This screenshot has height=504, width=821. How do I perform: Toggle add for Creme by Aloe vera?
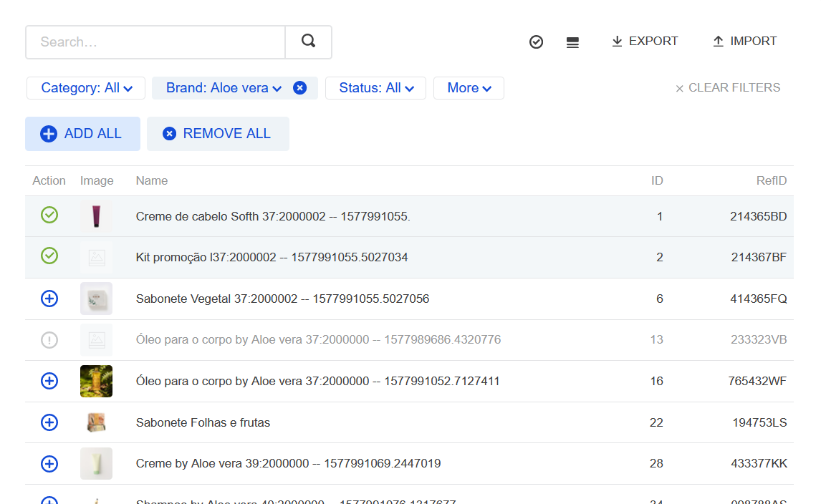[49, 464]
